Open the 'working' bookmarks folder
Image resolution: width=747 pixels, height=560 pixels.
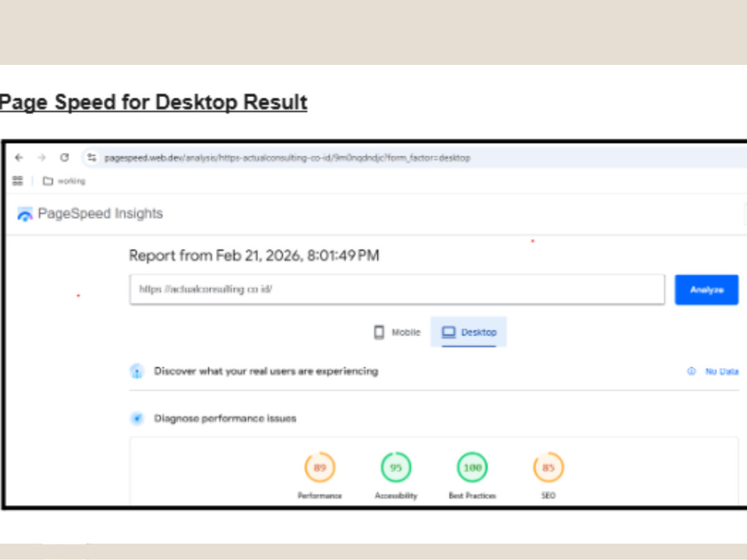point(64,181)
